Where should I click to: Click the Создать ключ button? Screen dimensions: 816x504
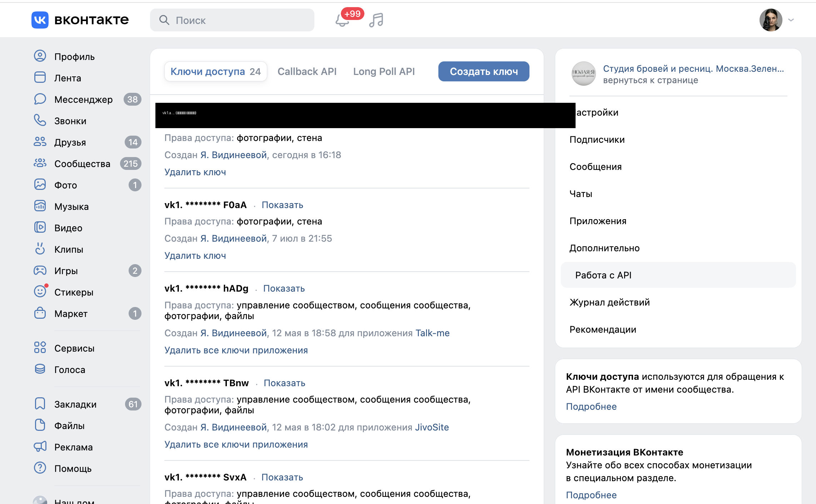click(484, 71)
